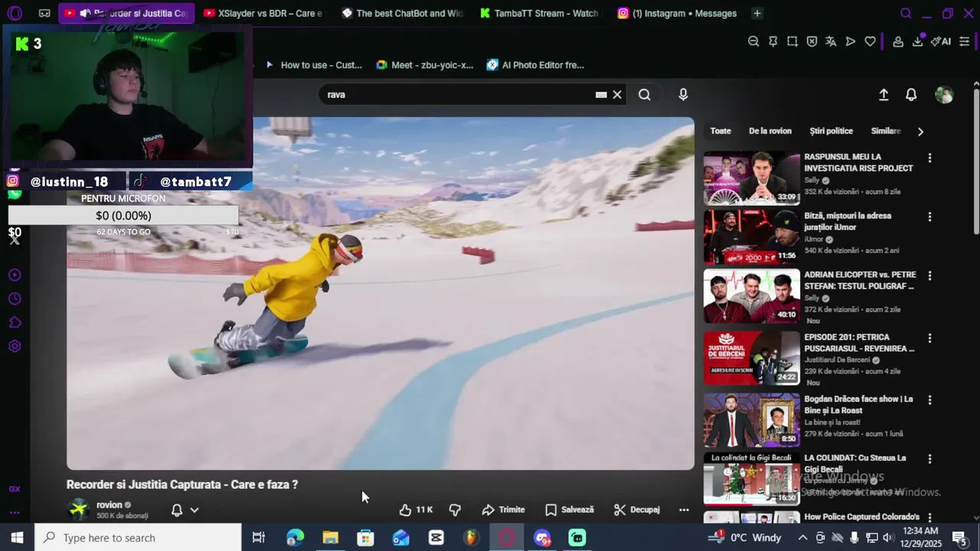Open options menu for Bitză, miștouri video
Viewport: 980px width, 551px height.
[929, 217]
